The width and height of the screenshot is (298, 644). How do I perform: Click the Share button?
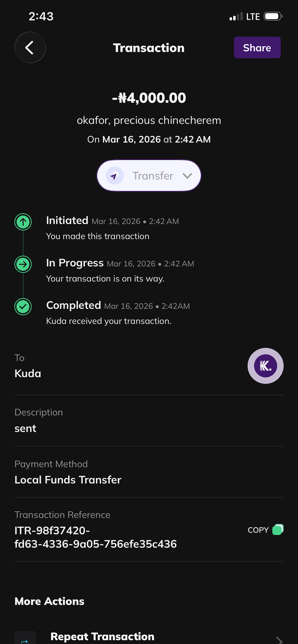(257, 47)
